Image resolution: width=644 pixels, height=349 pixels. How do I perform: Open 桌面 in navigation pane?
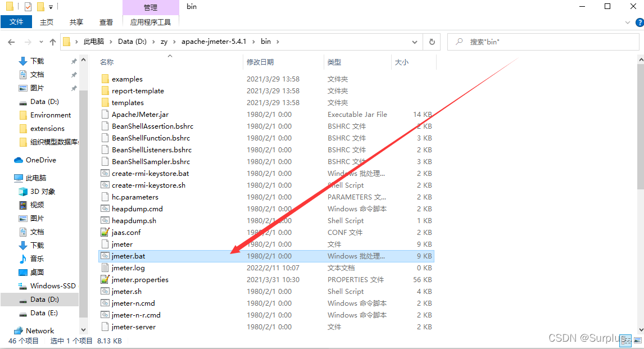[x=37, y=273]
